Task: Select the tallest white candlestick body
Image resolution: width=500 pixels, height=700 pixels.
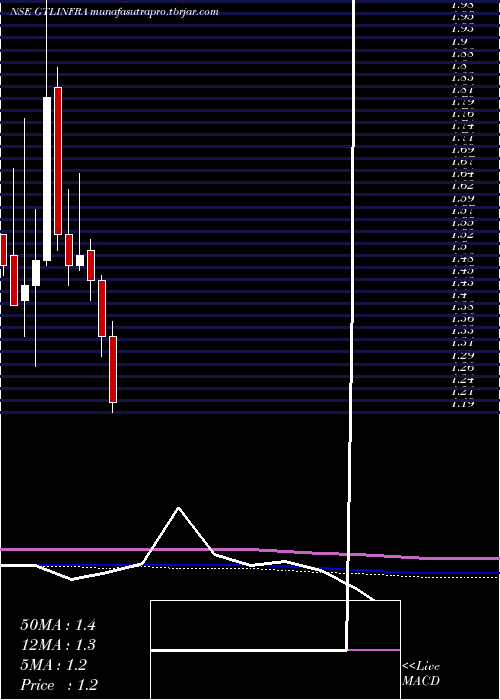Action: point(47,179)
